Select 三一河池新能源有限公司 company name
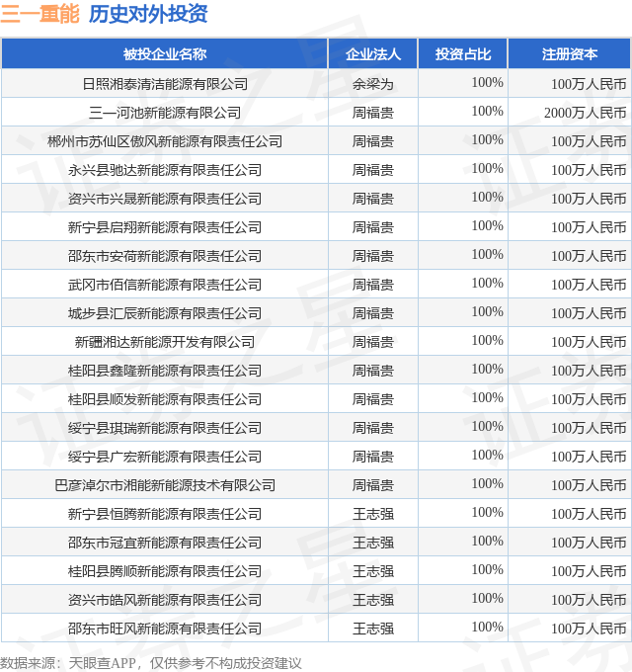Screen dimensions: 632x672 click(x=165, y=113)
